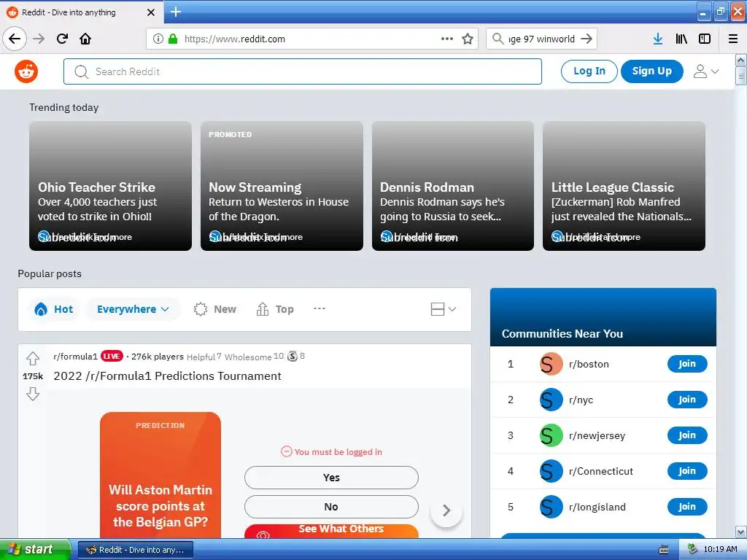
Task: Click the browser Back arrow button
Action: coord(15,39)
